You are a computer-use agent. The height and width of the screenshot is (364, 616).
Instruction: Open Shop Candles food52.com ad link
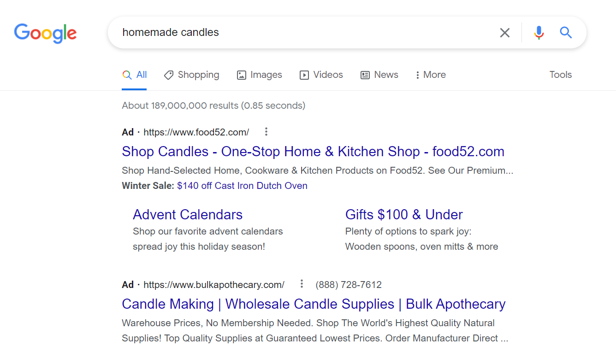pyautogui.click(x=313, y=152)
